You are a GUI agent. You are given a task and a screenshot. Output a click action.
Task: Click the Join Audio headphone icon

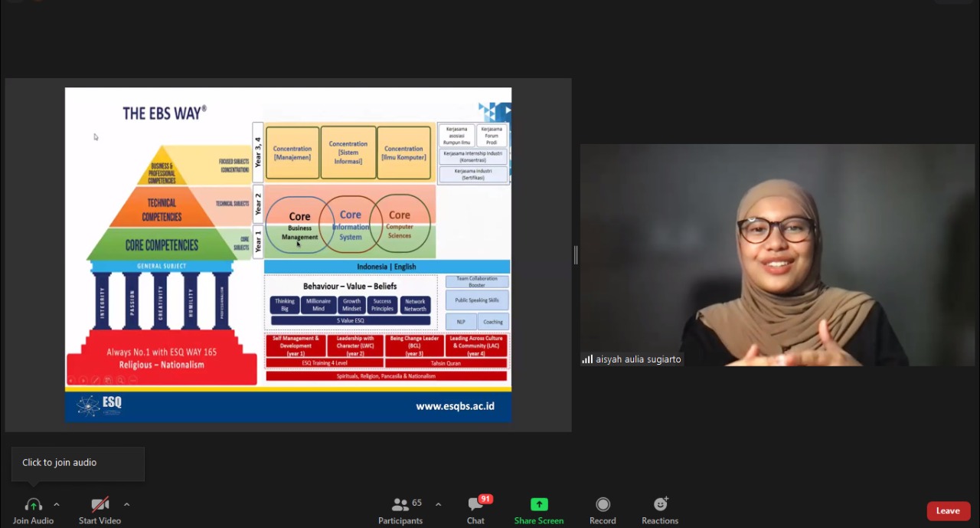33,505
